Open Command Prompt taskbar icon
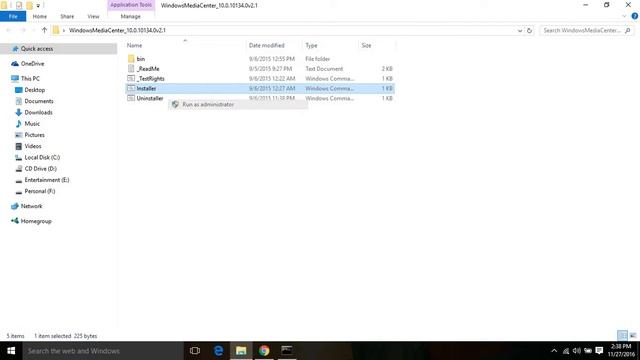The height and width of the screenshot is (360, 640). point(287,351)
